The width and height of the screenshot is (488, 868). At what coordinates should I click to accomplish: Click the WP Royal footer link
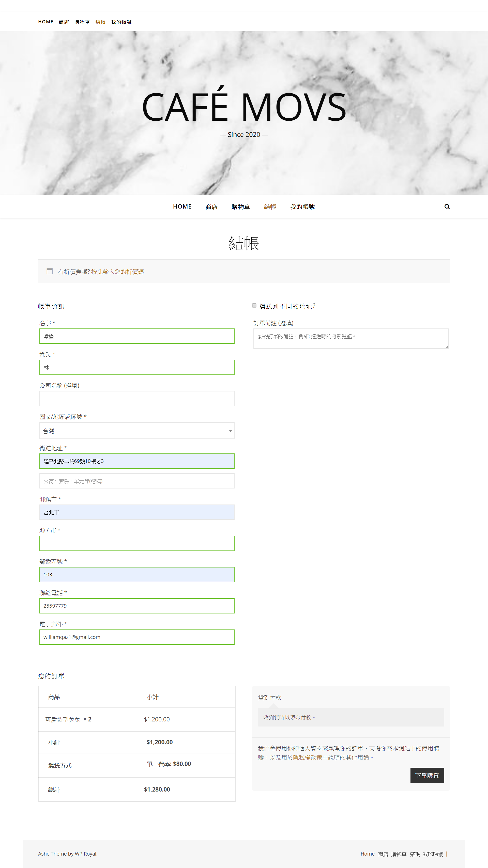86,854
